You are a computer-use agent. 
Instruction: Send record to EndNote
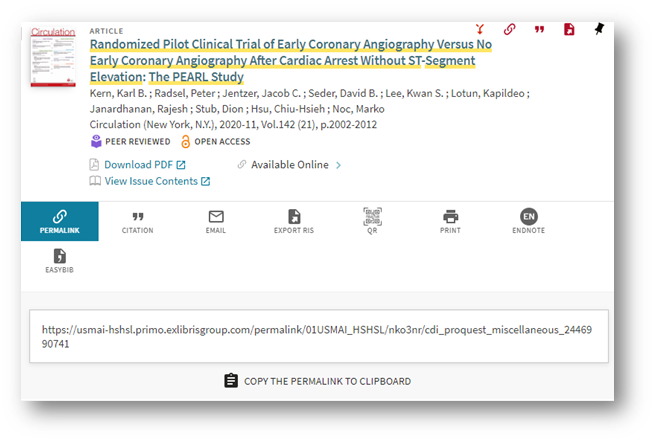pyautogui.click(x=529, y=221)
